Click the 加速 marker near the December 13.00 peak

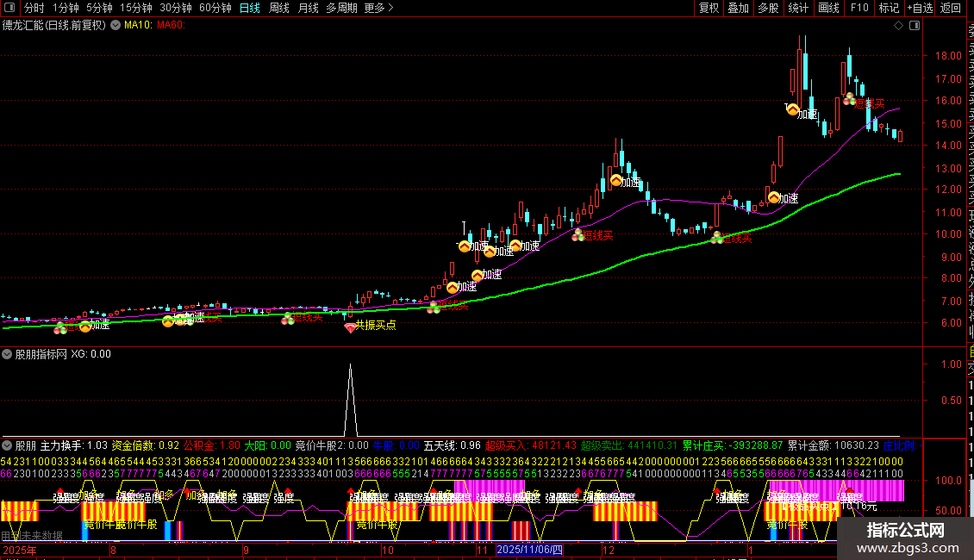(616, 181)
